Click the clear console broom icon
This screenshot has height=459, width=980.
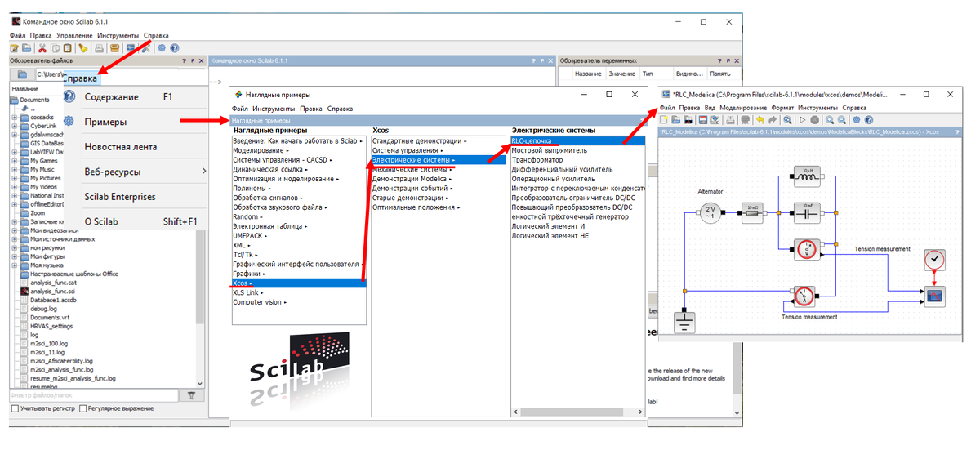click(x=82, y=48)
